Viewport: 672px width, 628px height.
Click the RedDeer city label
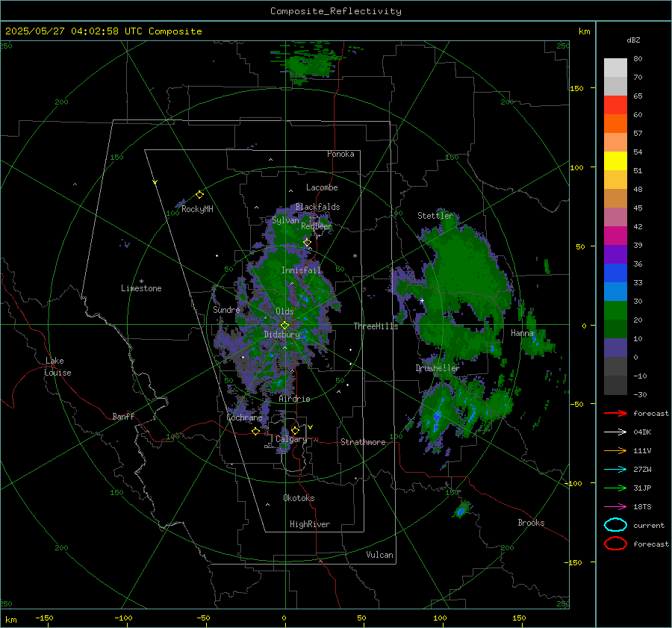click(317, 226)
